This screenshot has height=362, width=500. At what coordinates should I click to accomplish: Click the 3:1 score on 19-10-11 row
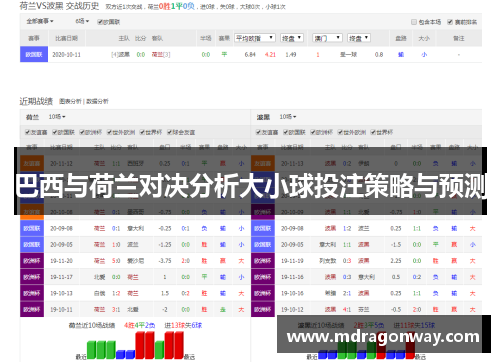coord(116,310)
